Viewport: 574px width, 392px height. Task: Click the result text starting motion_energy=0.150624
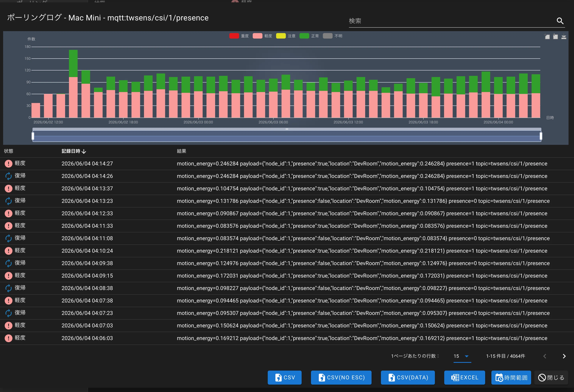pyautogui.click(x=362, y=325)
